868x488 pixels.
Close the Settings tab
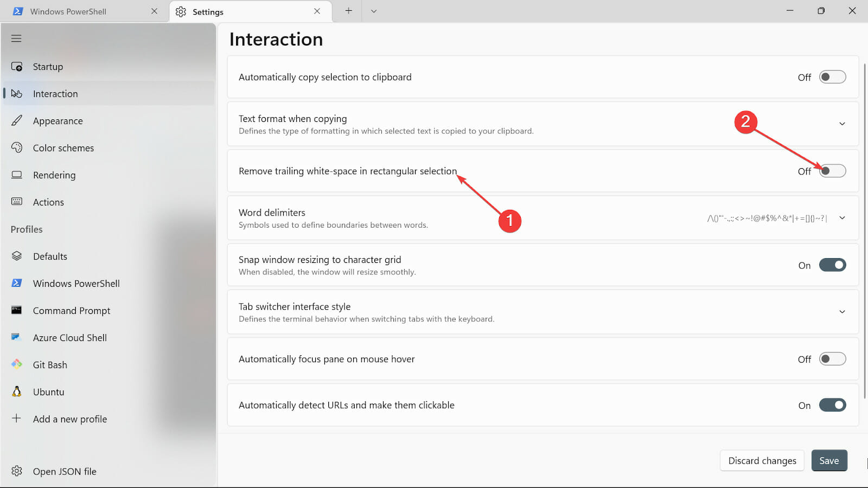click(317, 11)
